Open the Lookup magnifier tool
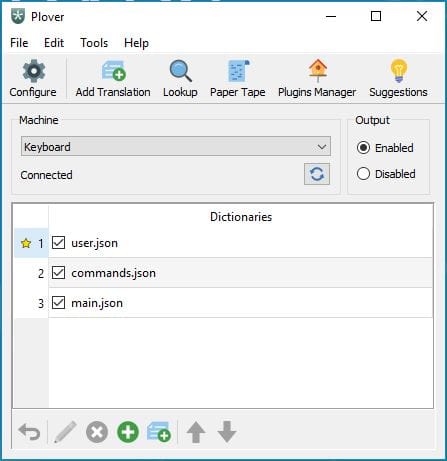The height and width of the screenshot is (461, 447). point(180,71)
